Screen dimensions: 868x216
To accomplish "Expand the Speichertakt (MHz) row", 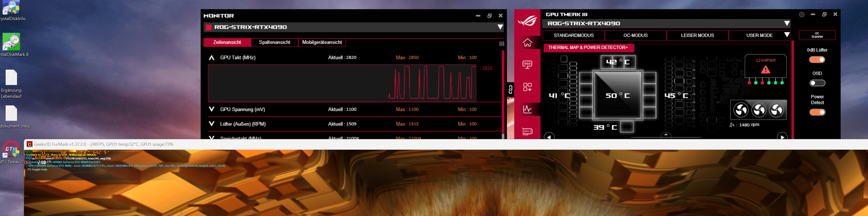I will (x=211, y=137).
